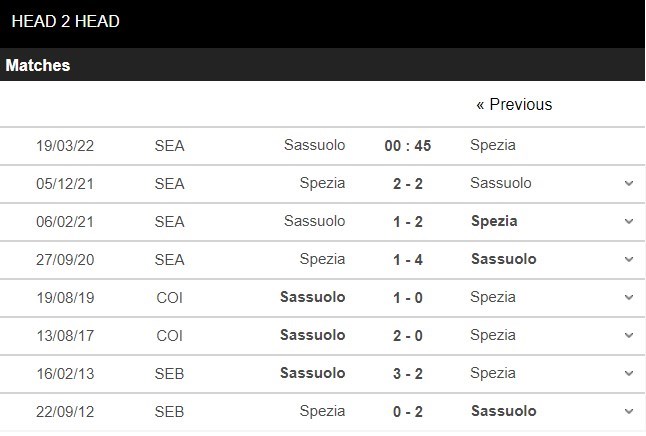The width and height of the screenshot is (646, 436).
Task: Expand the 22/09/12 match details chevron
Action: (629, 411)
